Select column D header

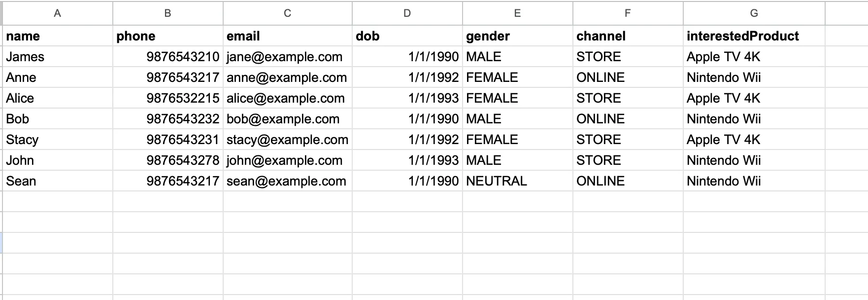click(407, 13)
